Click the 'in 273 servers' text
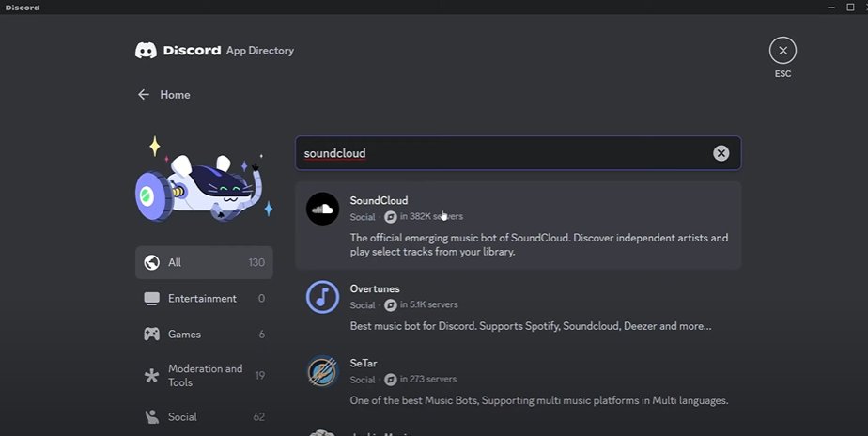 click(428, 379)
